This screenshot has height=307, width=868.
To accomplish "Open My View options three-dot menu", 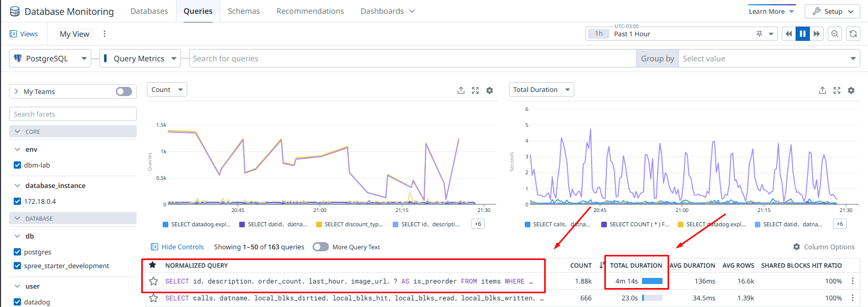I will tap(105, 34).
